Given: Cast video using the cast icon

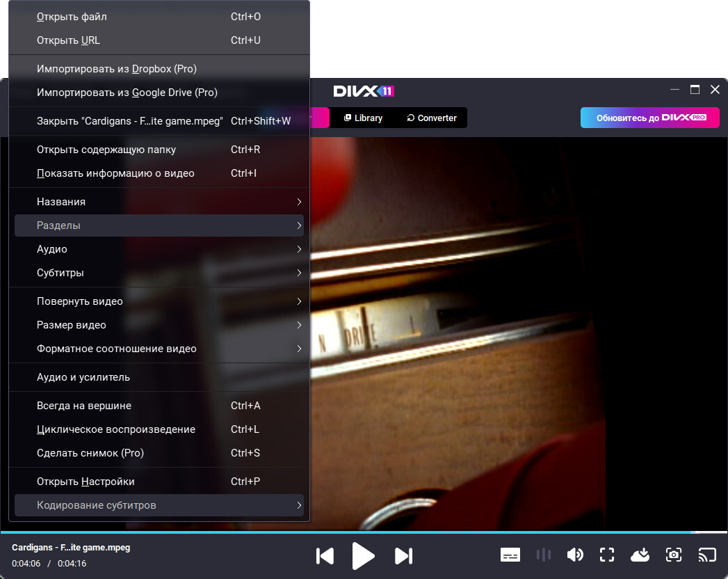Looking at the screenshot, I should pos(707,555).
